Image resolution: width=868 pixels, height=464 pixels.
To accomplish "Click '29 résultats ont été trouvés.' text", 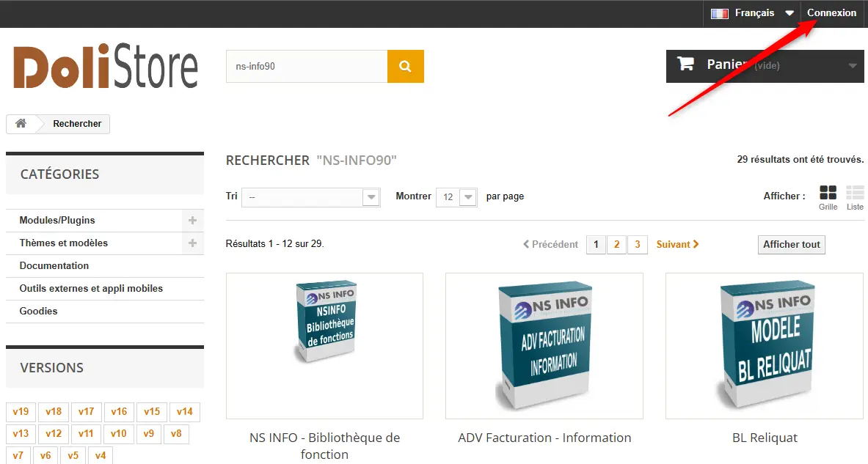I will pos(800,159).
